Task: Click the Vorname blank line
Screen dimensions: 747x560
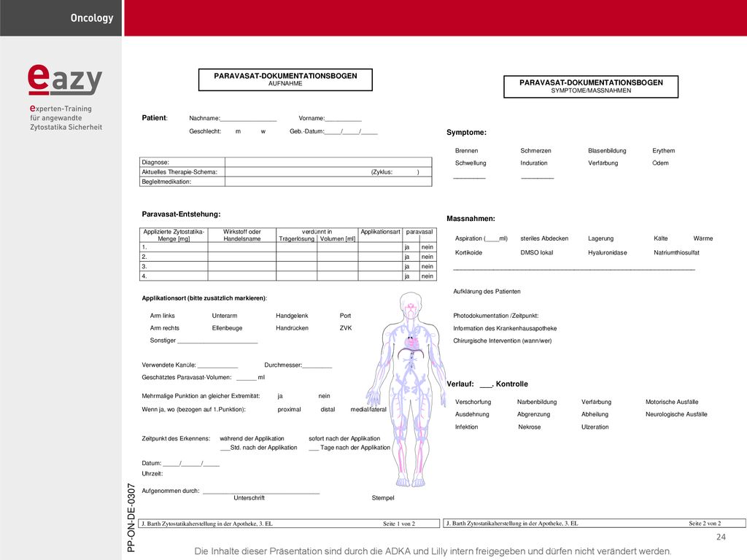Action: click(343, 119)
